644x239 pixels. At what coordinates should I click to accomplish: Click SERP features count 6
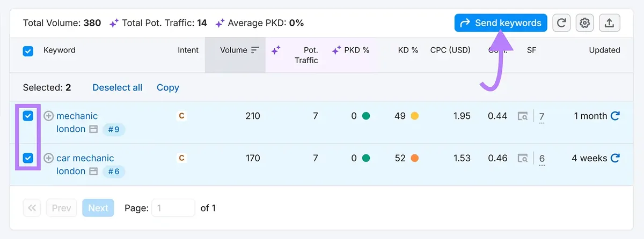[x=542, y=159]
